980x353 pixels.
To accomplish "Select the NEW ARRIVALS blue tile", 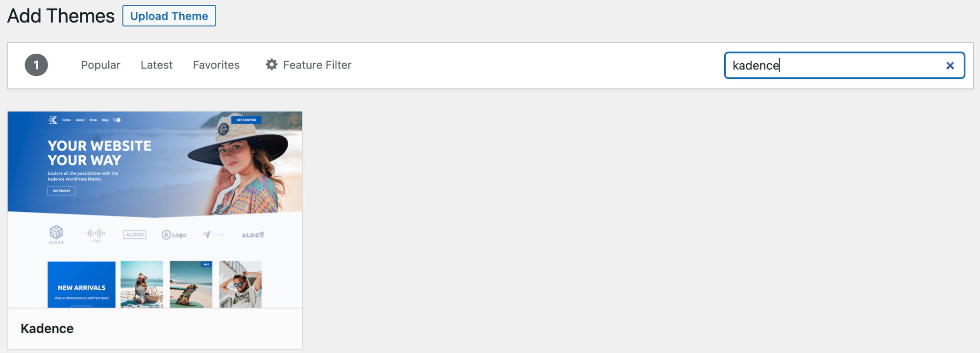I will (81, 284).
